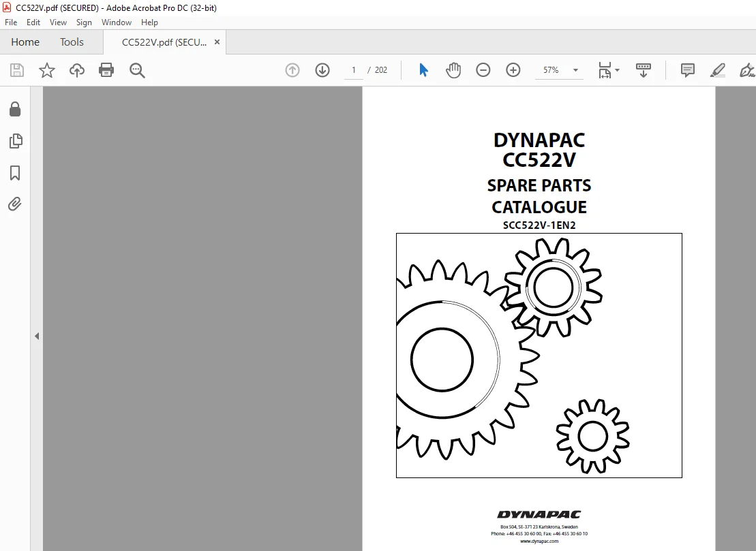This screenshot has width=756, height=551.
Task: Open the Sign menu
Action: 84,22
